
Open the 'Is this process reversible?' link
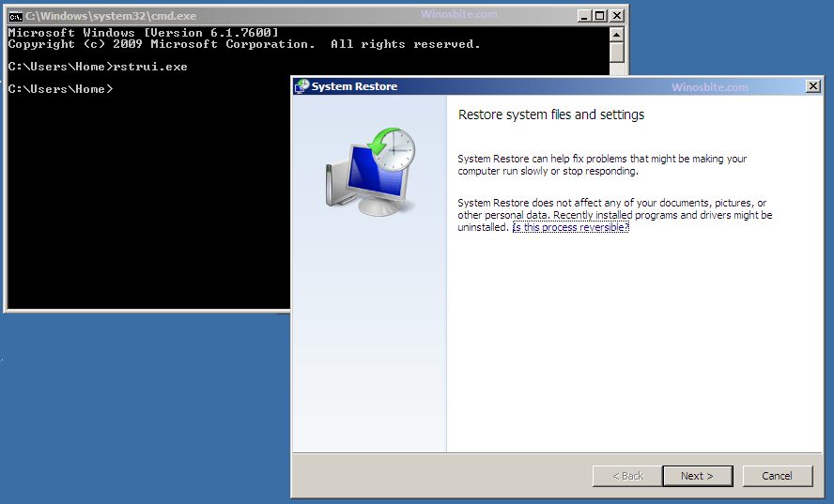pyautogui.click(x=571, y=227)
